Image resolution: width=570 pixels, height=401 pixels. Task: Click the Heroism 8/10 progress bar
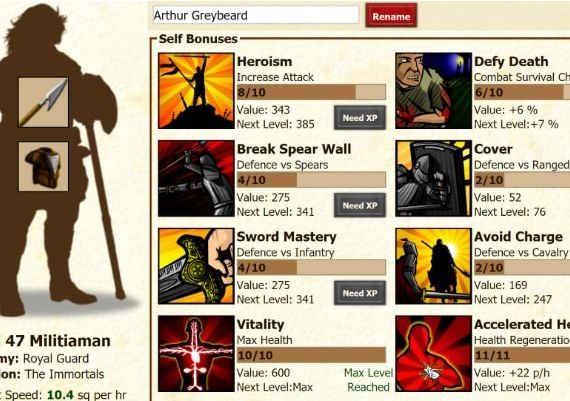311,92
